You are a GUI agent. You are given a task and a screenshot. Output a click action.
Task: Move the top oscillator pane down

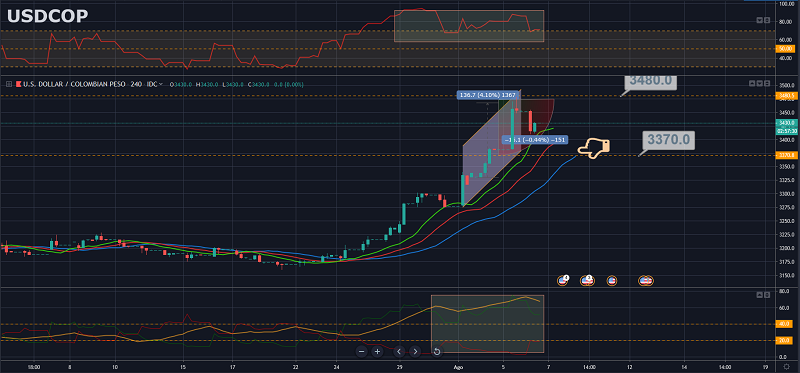coord(760,20)
